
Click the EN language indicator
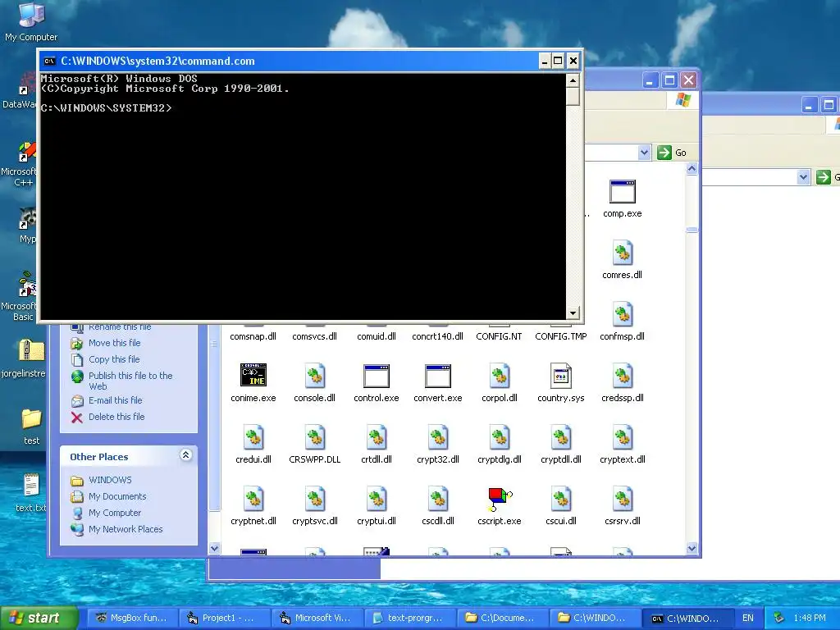click(x=748, y=618)
